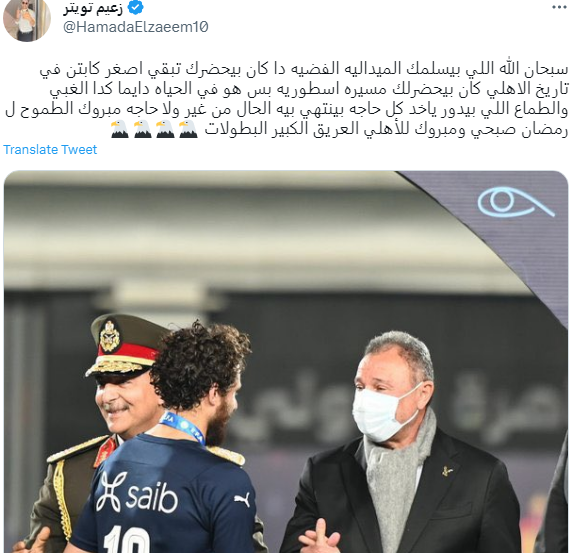The width and height of the screenshot is (579, 553).
Task: Click the player's curly hair in the photo
Action: click(x=199, y=363)
